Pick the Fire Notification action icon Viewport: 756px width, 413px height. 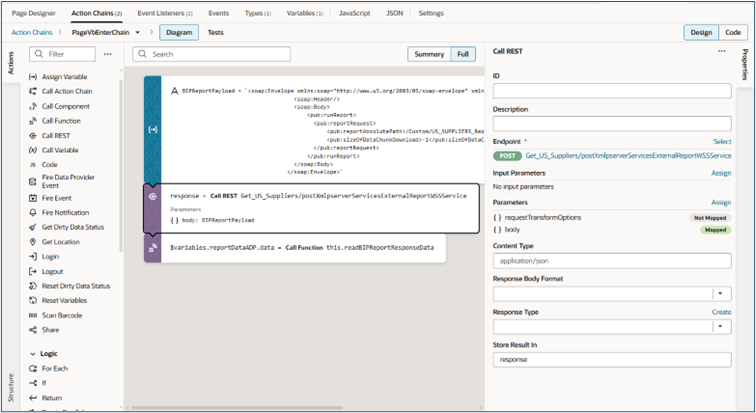(34, 212)
